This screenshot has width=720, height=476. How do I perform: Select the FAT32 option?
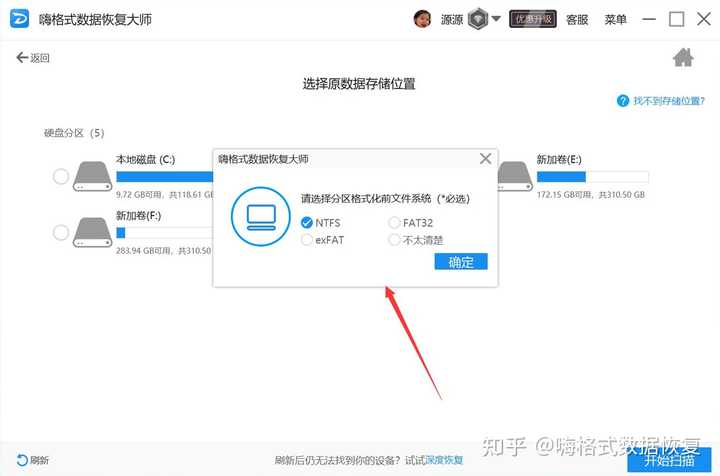tap(411, 223)
